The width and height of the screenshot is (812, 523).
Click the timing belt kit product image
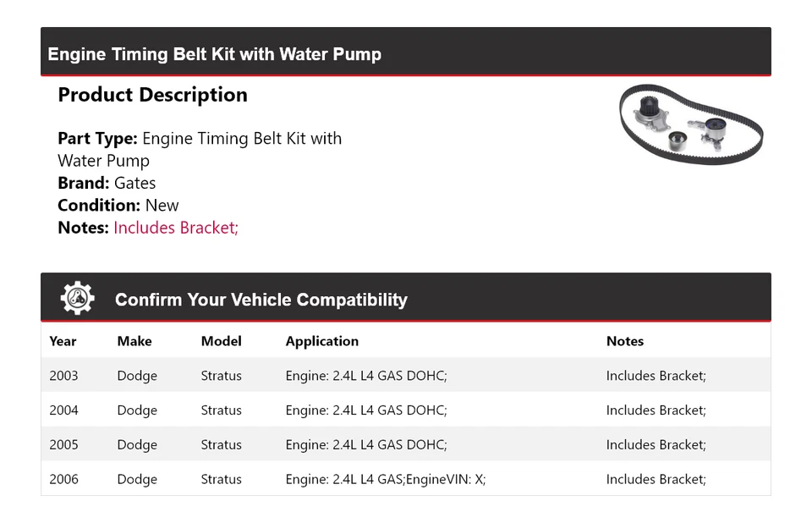690,124
